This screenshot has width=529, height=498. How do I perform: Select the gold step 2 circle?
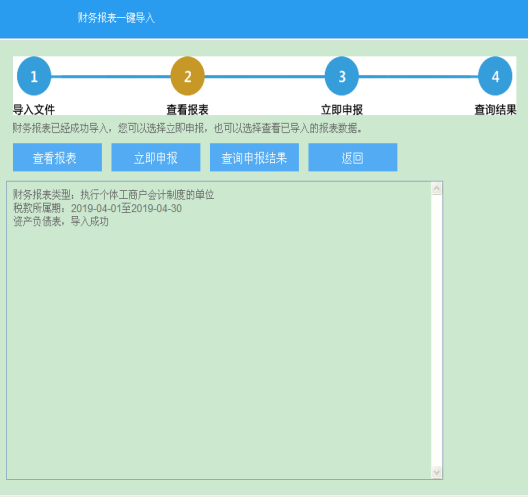188,76
